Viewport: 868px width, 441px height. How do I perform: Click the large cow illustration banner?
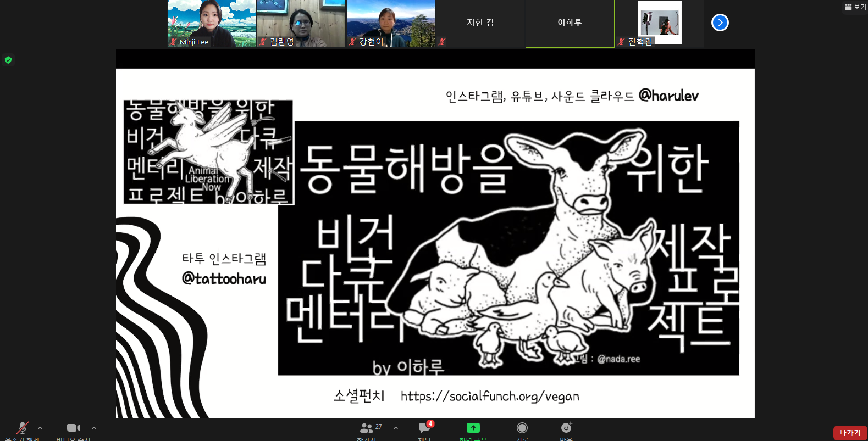pos(508,248)
